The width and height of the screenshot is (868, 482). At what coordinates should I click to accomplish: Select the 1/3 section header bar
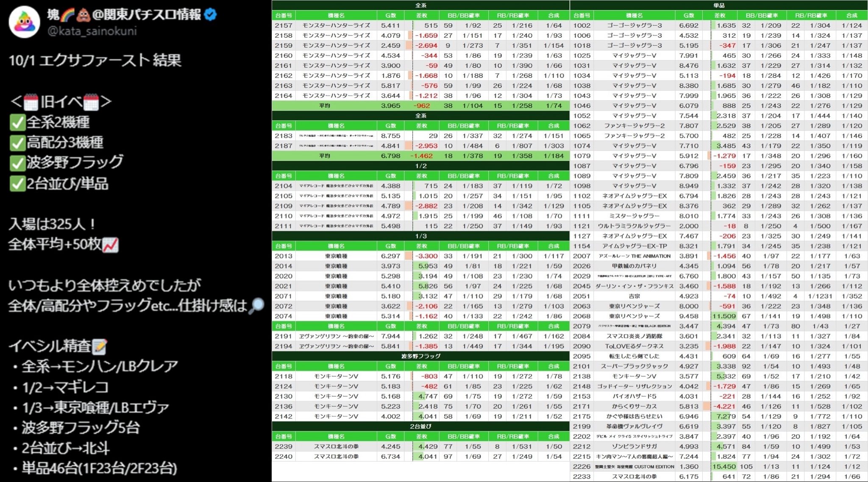(x=420, y=236)
